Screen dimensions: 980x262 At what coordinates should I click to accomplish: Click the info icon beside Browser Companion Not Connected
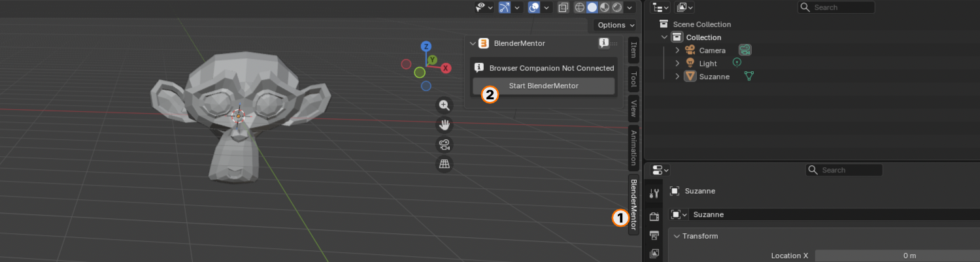pyautogui.click(x=479, y=67)
